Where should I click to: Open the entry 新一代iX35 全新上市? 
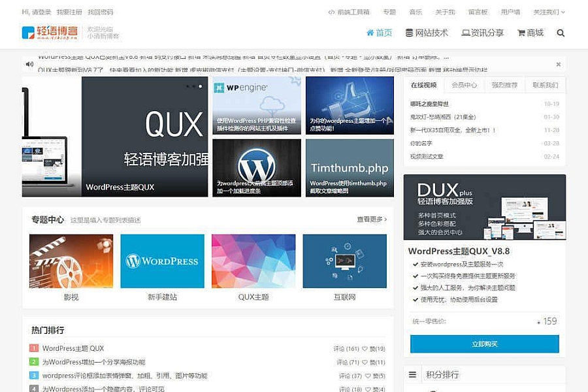(453, 130)
